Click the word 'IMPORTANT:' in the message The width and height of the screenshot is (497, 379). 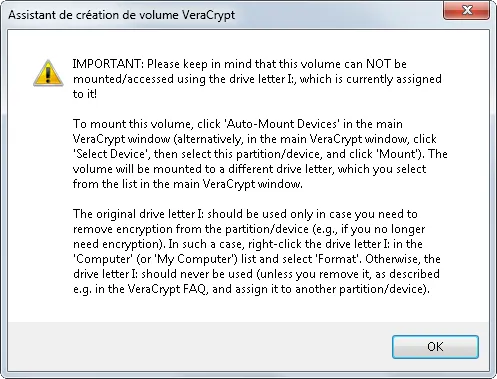[x=108, y=64]
